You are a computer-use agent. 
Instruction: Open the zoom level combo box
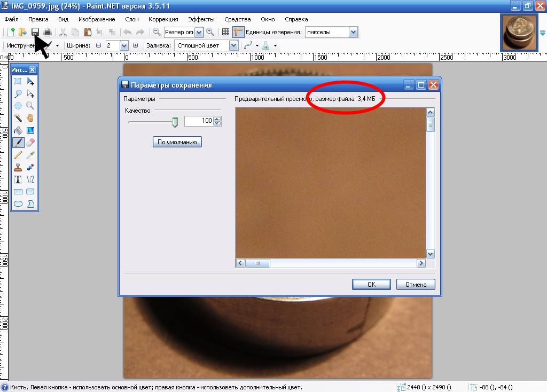(199, 32)
